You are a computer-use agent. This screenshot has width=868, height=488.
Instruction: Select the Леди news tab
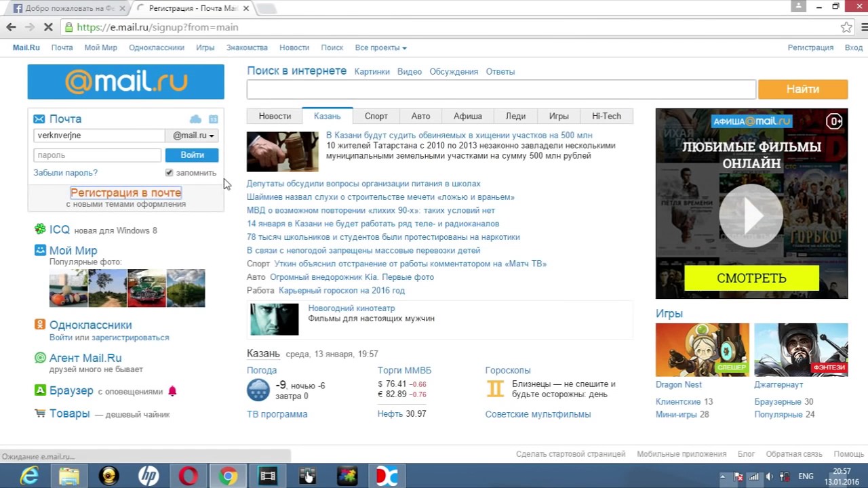click(x=515, y=116)
